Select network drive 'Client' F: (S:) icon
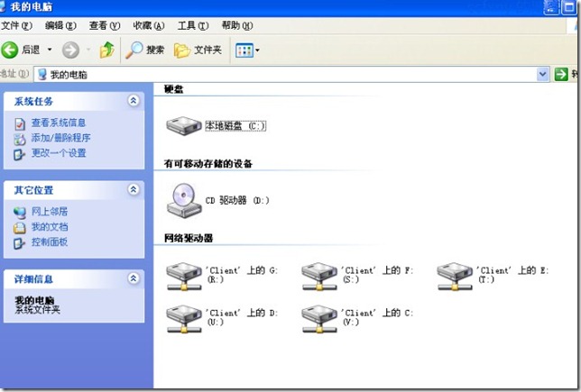 [x=319, y=276]
